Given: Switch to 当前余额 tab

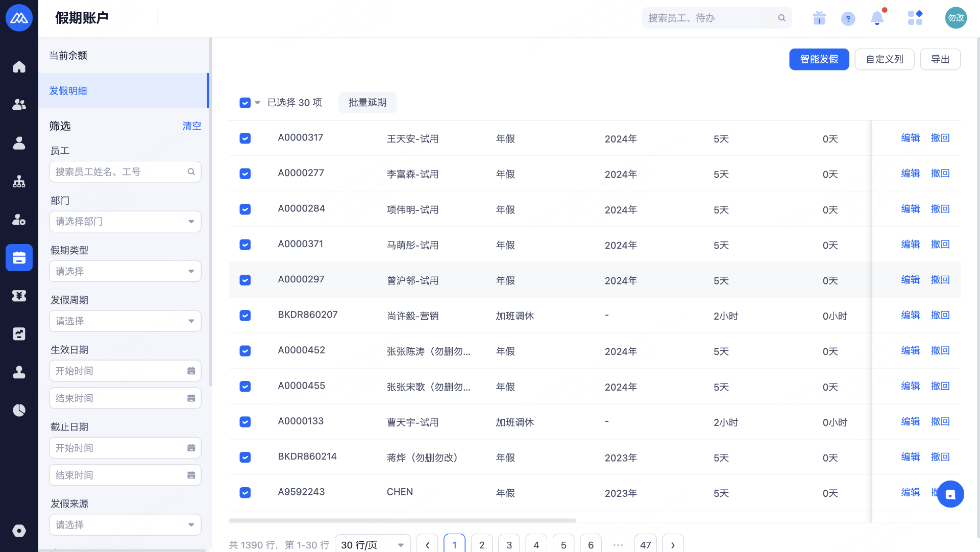Looking at the screenshot, I should point(68,55).
